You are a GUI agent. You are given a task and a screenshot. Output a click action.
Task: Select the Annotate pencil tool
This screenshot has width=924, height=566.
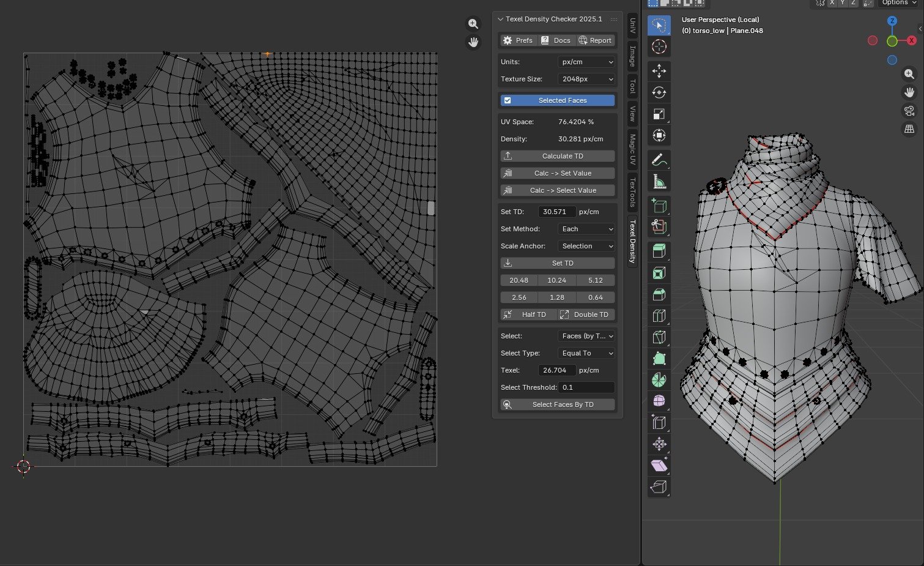[x=659, y=160]
